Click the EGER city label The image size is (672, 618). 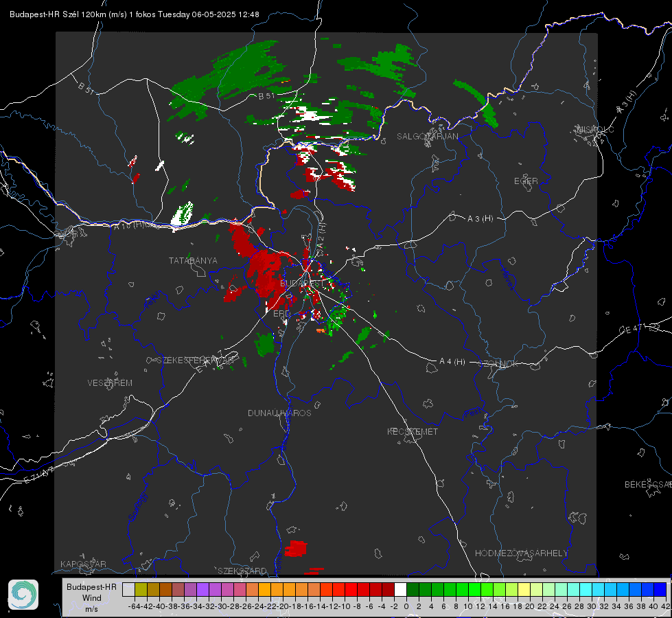point(526,181)
